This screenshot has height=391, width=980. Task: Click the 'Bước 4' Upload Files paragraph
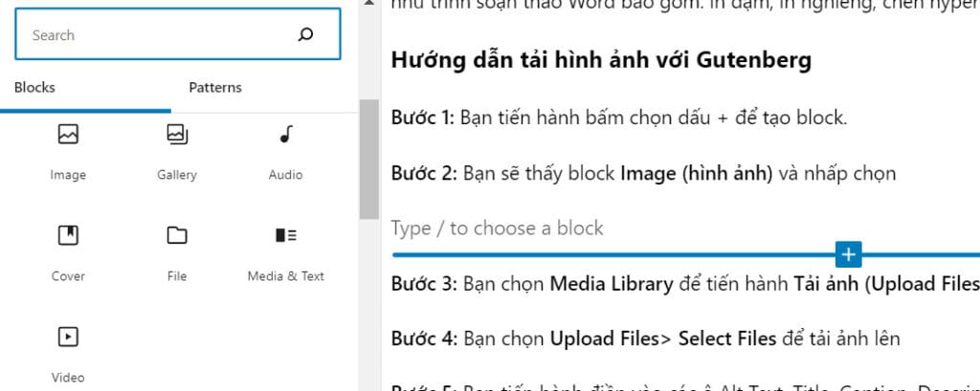pos(645,338)
